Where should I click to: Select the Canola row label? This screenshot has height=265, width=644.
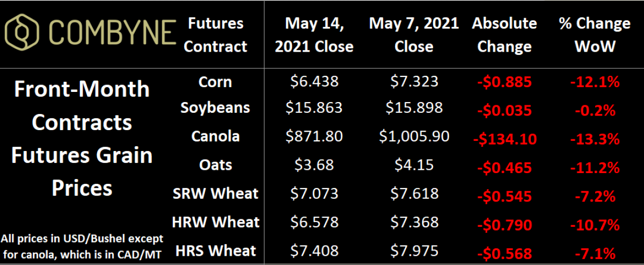point(215,136)
